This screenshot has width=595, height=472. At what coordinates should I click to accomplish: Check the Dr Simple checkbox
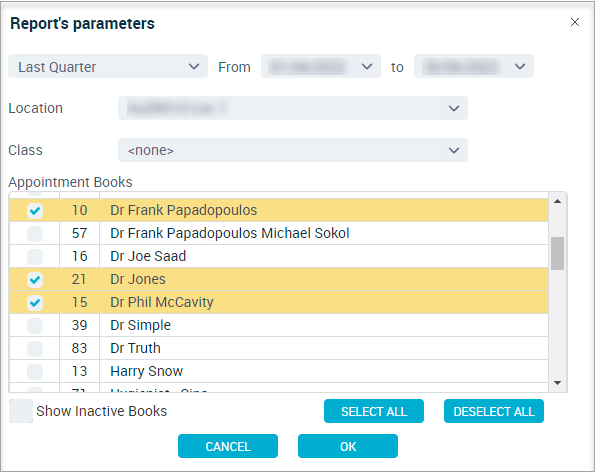coord(35,326)
